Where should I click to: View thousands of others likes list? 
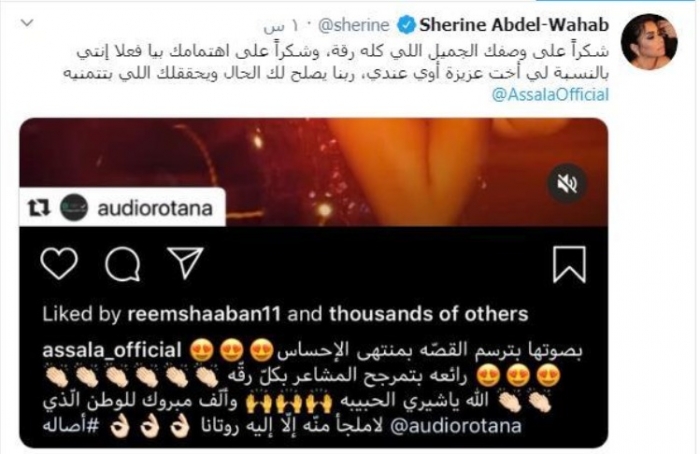(x=429, y=314)
